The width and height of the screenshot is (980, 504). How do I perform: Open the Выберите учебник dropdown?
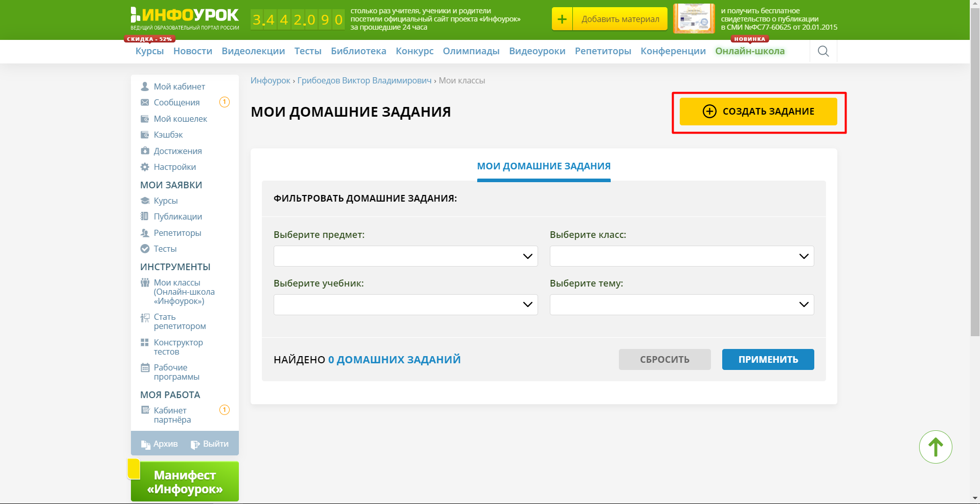pyautogui.click(x=405, y=304)
